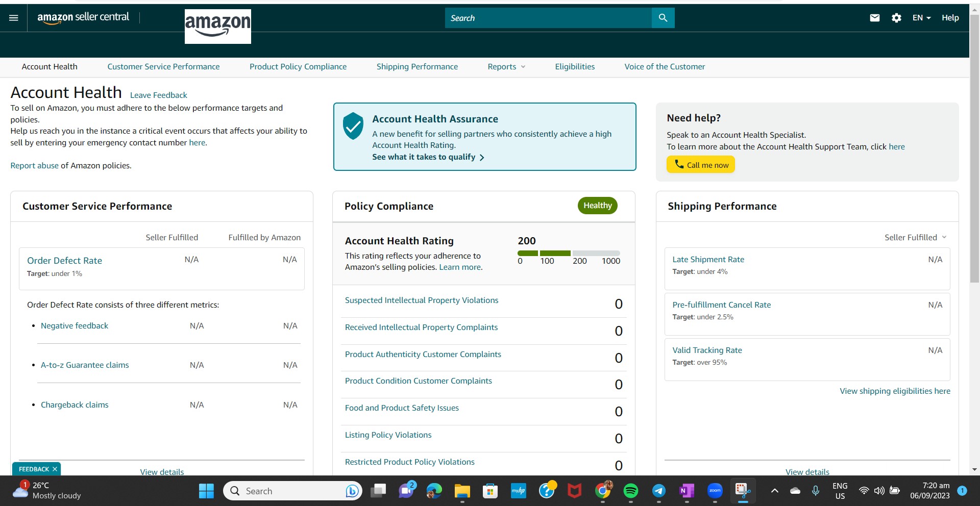Open Product Authenticity Customer Complaints
The width and height of the screenshot is (980, 506).
click(423, 355)
